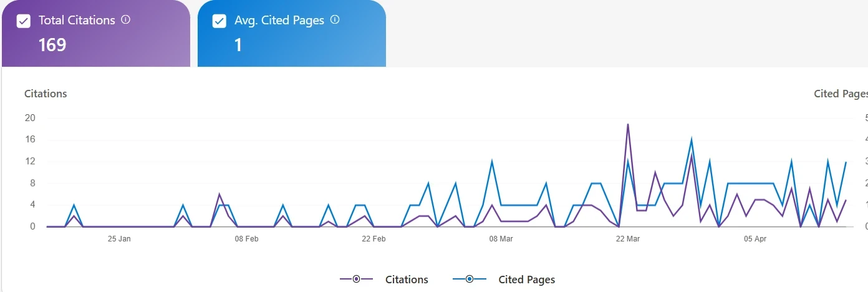The image size is (868, 292).
Task: Select the 05 Apr axis date
Action: pos(755,238)
